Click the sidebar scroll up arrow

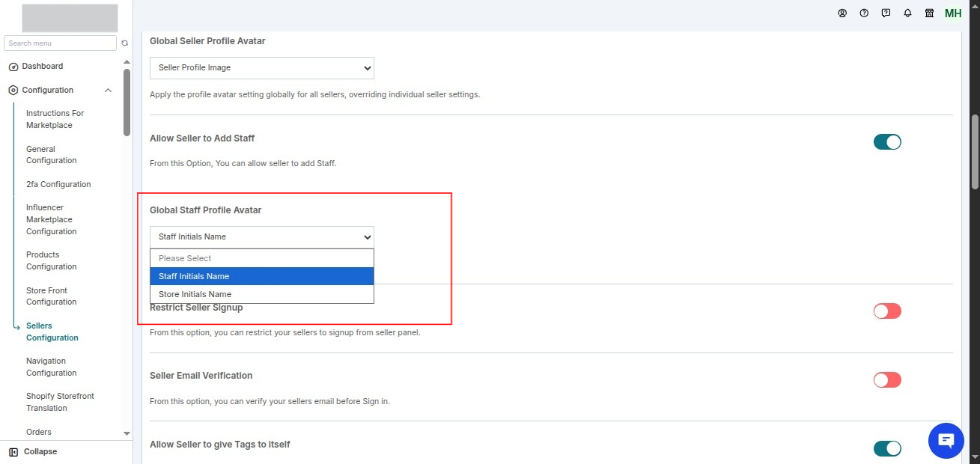(x=127, y=61)
